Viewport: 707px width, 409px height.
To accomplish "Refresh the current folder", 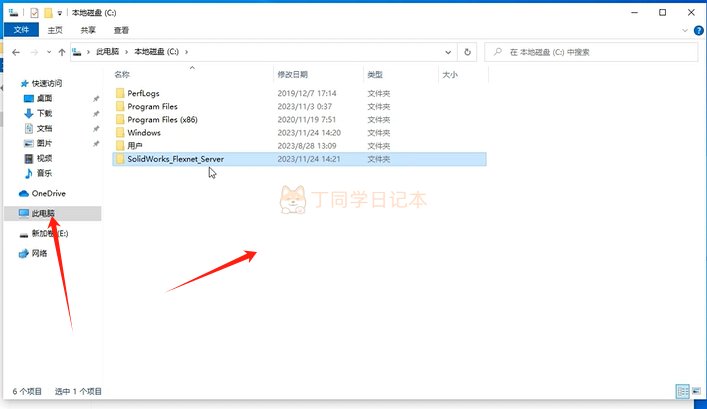I will coord(468,52).
